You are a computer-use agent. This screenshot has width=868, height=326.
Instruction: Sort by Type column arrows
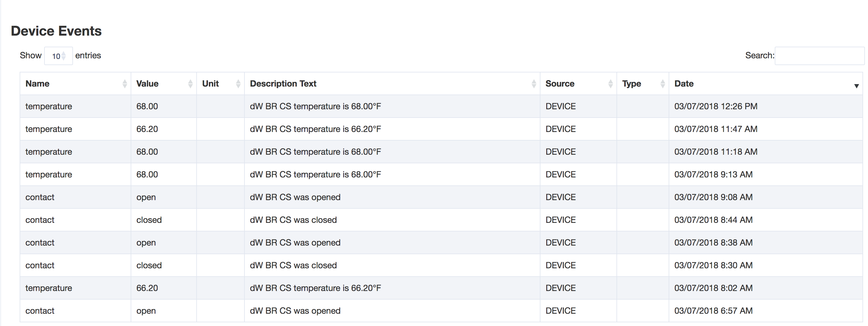(x=663, y=83)
